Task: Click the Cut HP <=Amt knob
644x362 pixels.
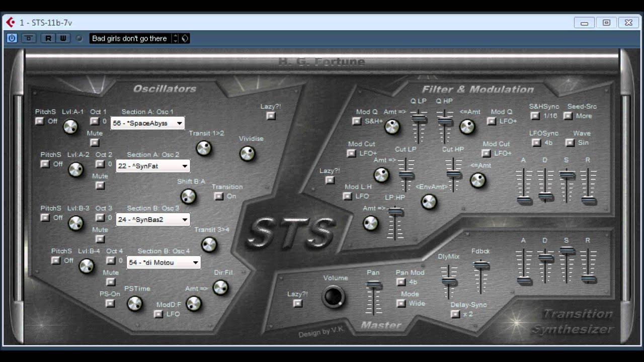Action: tap(477, 180)
